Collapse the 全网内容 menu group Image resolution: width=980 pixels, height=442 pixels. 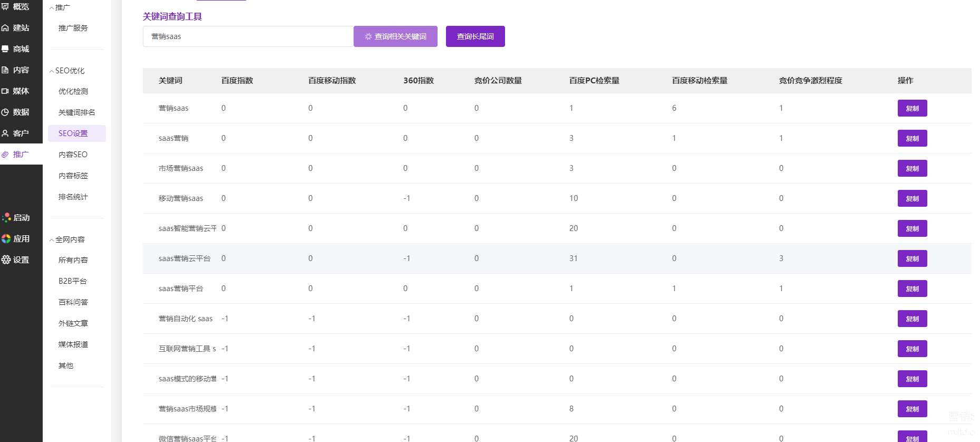click(52, 240)
